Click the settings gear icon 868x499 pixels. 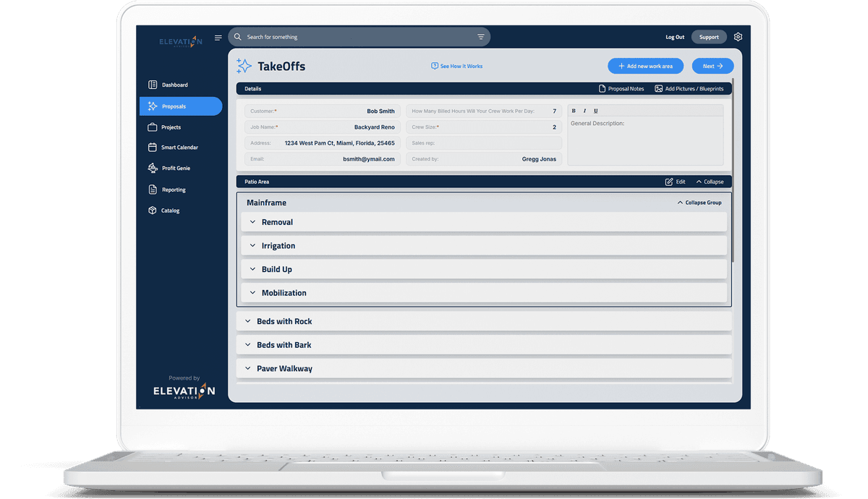738,37
